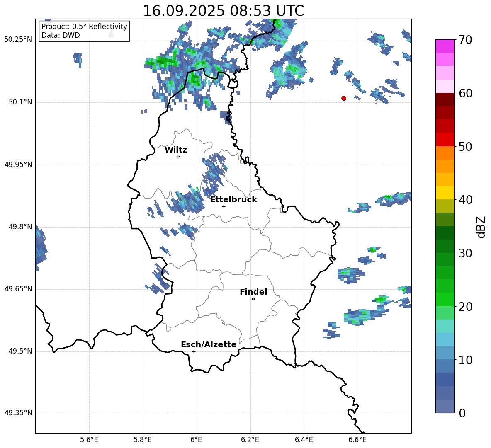Click the 50.1°N latitude label
Screen dimensions: 491x448
point(20,102)
